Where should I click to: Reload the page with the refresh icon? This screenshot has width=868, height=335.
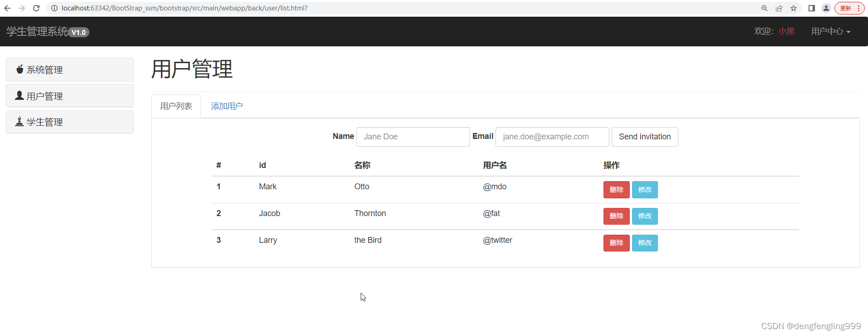pos(36,8)
